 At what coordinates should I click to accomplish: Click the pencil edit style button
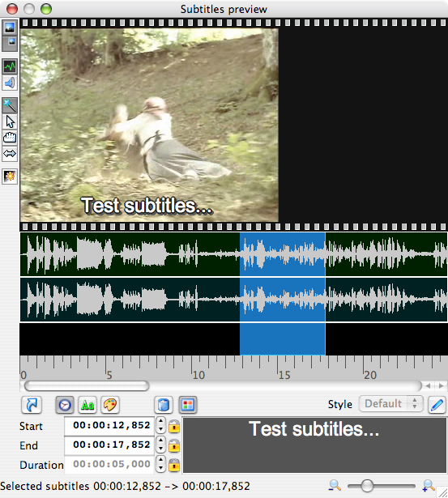coord(437,405)
